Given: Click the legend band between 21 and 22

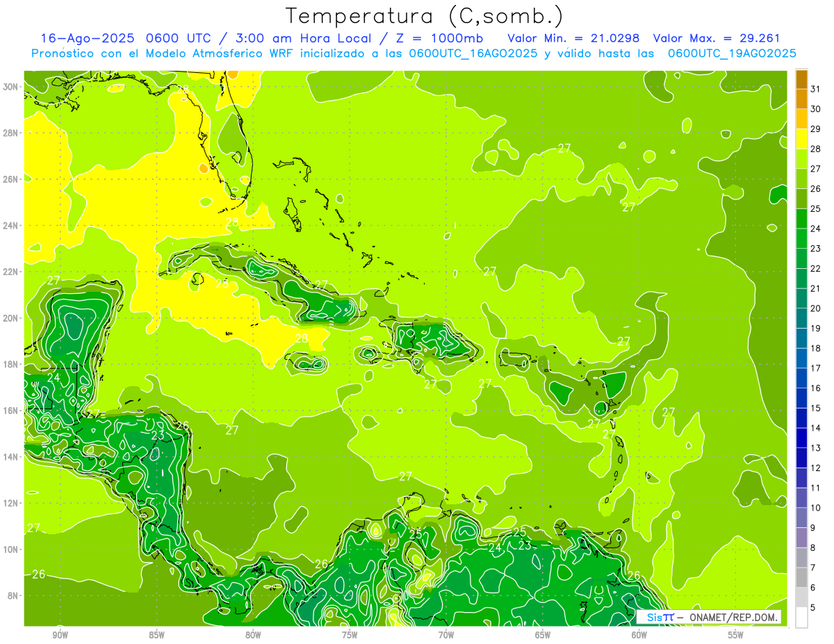Looking at the screenshot, I should pos(801,279).
